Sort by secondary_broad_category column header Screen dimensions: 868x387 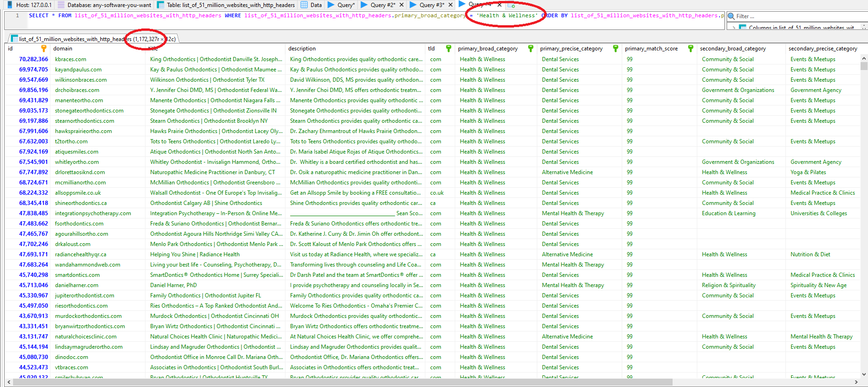tap(741, 49)
